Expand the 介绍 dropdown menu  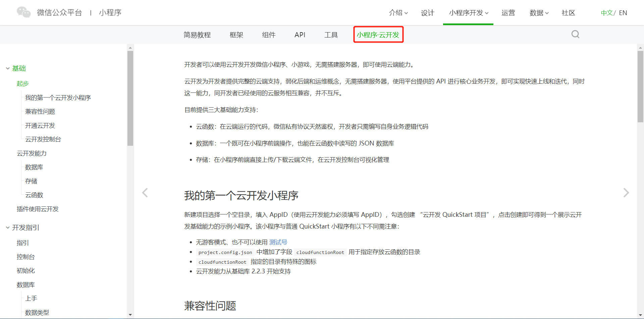[x=398, y=13]
